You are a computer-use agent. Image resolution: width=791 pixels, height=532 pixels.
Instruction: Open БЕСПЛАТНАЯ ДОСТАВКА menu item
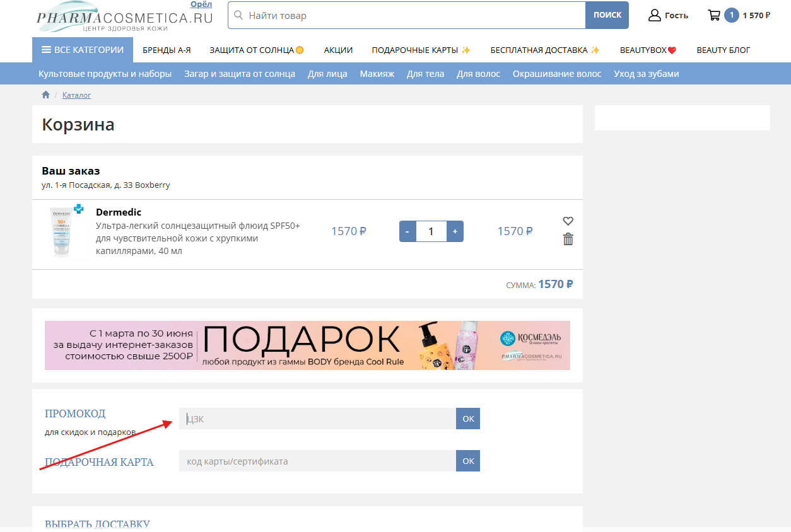click(x=545, y=50)
